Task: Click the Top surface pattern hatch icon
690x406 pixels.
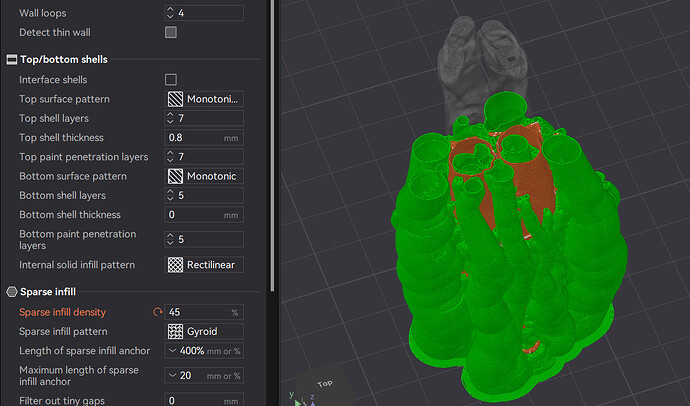Action: [175, 99]
